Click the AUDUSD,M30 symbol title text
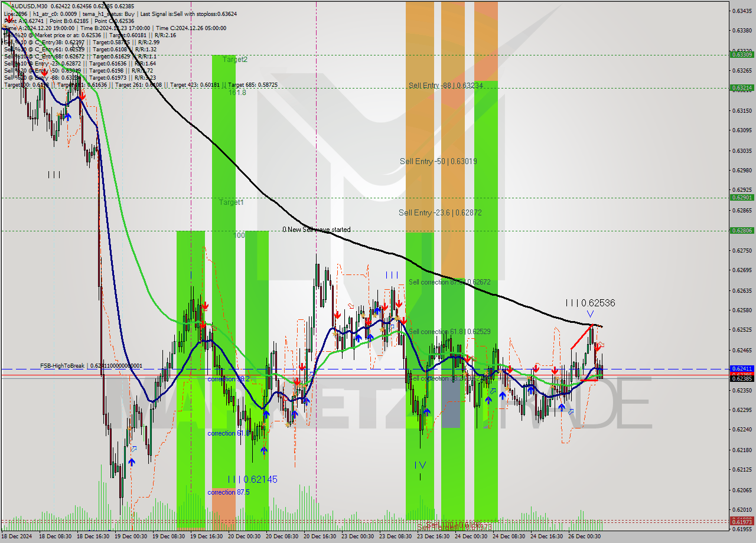 (28, 6)
